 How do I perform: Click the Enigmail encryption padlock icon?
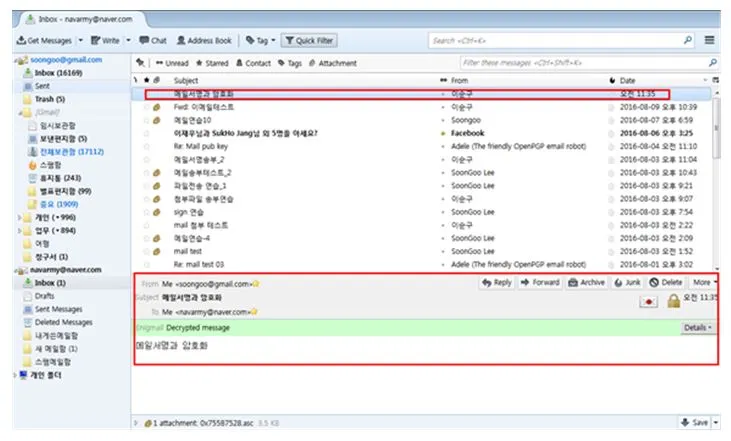click(673, 301)
